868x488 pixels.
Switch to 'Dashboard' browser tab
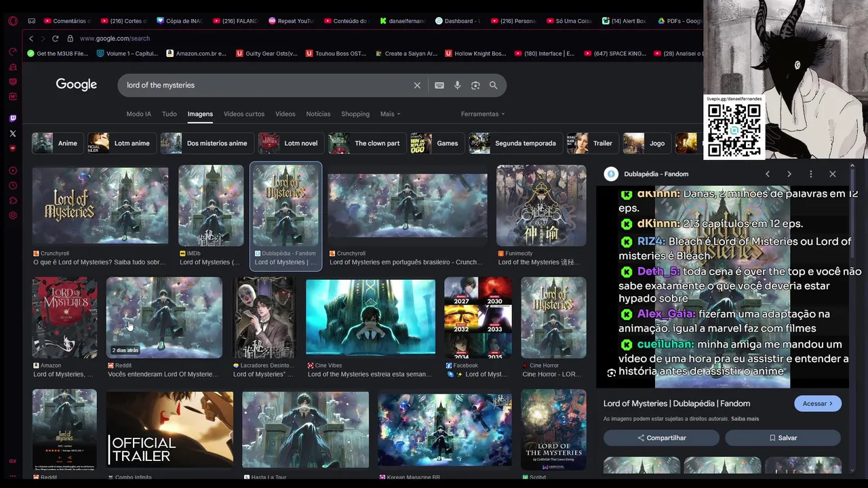(458, 21)
